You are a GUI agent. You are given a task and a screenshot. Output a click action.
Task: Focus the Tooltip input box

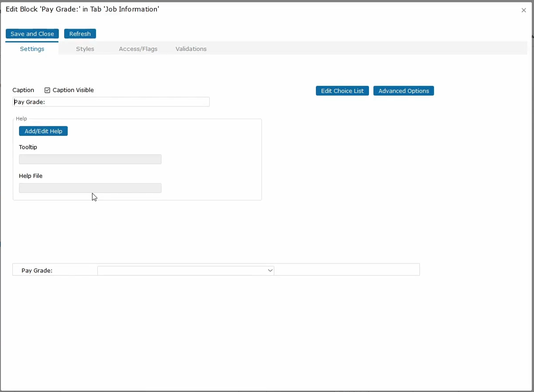coord(90,160)
